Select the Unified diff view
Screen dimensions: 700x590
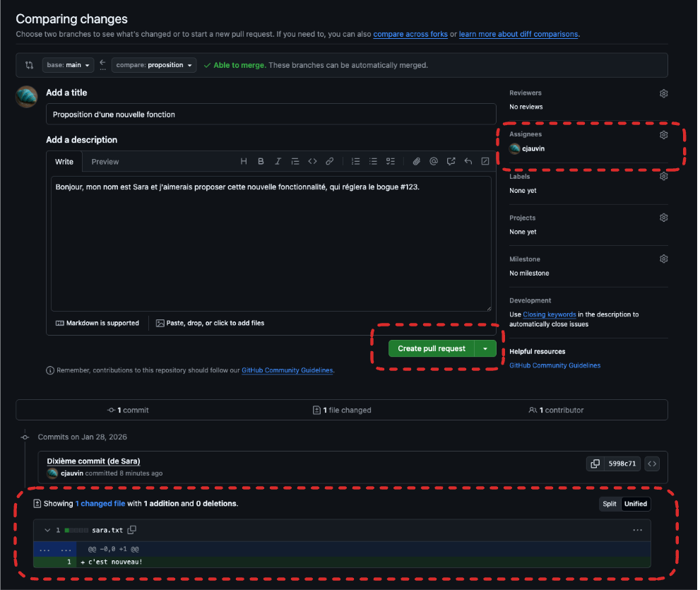(x=635, y=504)
